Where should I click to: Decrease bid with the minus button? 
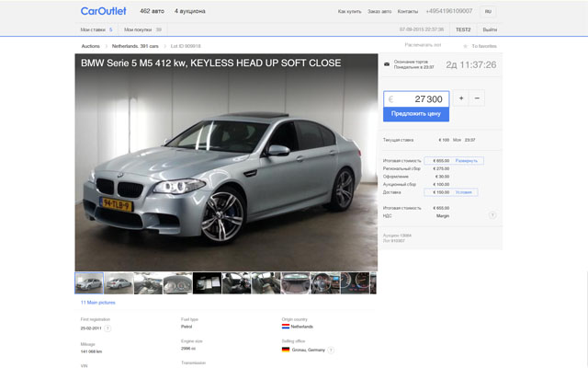(x=477, y=98)
